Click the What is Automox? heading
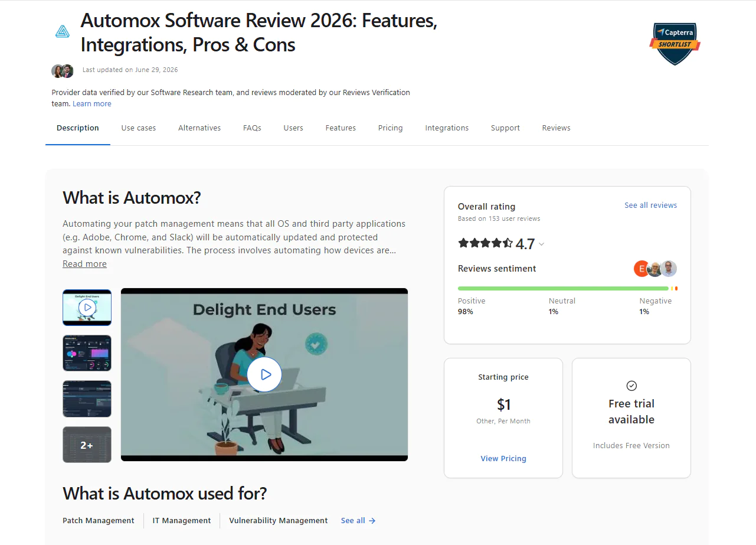This screenshot has width=756, height=545. 132,198
